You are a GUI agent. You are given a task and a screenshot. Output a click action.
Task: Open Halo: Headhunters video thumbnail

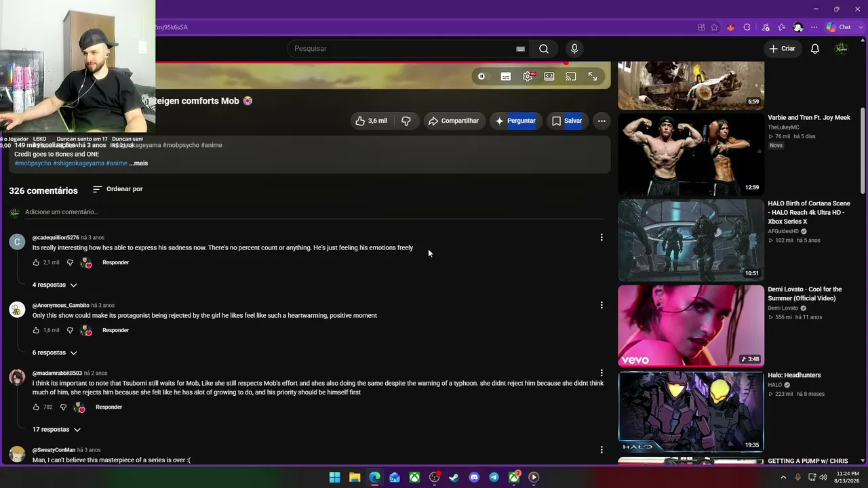(691, 412)
